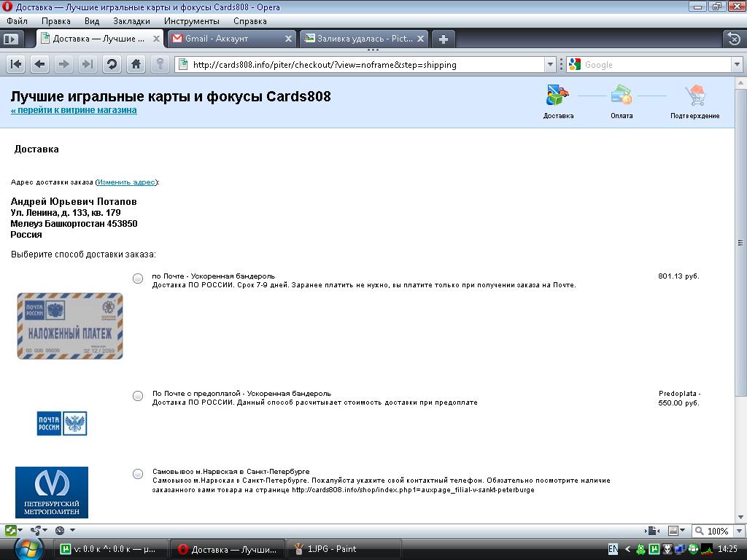Select По Почте с предоплатой delivery option
747x560 pixels.
138,396
